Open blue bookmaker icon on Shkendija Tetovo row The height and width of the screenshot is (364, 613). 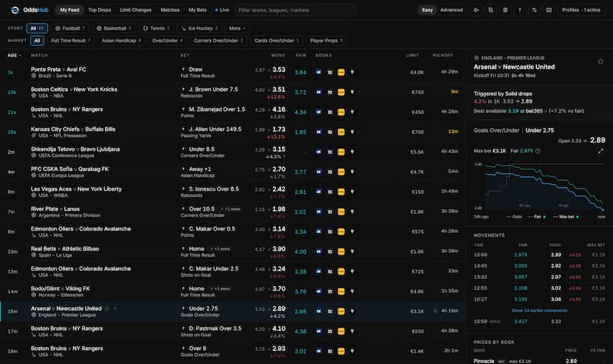(x=319, y=152)
